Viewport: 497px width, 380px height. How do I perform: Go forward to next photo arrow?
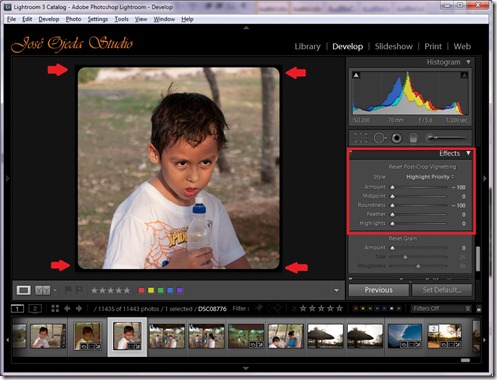(x=79, y=308)
